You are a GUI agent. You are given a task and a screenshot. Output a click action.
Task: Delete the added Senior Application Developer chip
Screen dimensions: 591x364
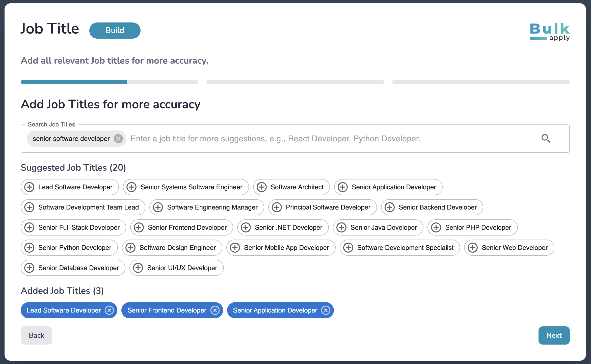[x=326, y=310]
